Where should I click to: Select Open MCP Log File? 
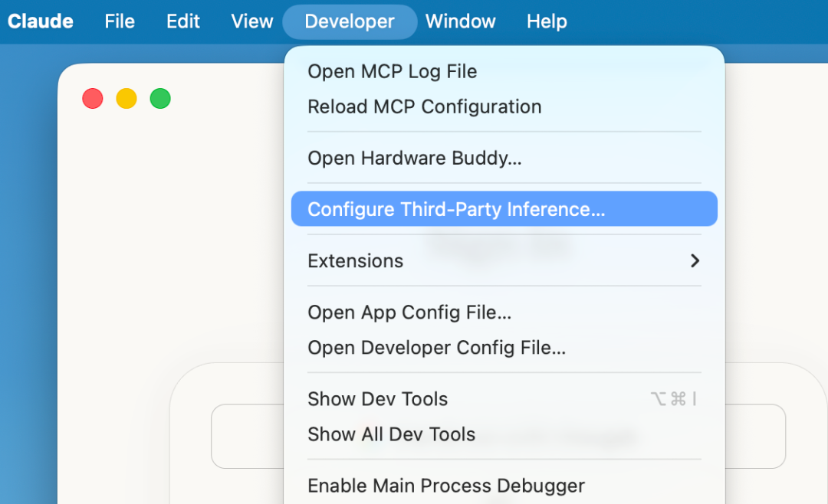pos(392,71)
